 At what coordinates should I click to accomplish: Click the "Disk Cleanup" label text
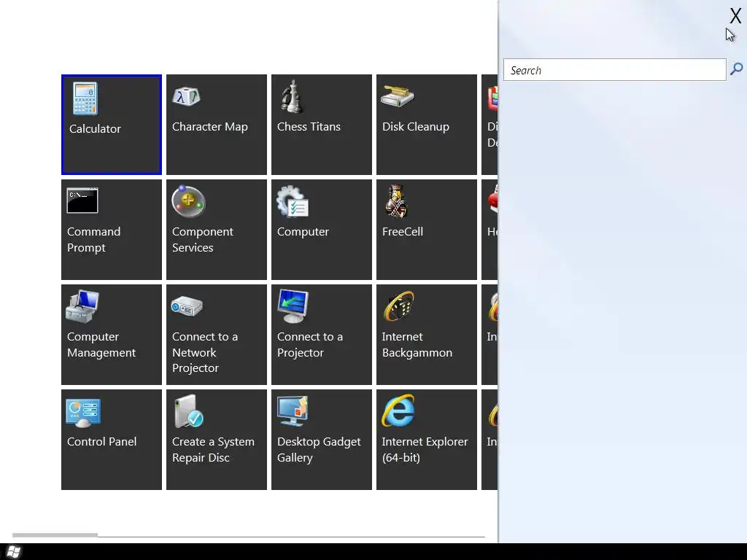[415, 127]
